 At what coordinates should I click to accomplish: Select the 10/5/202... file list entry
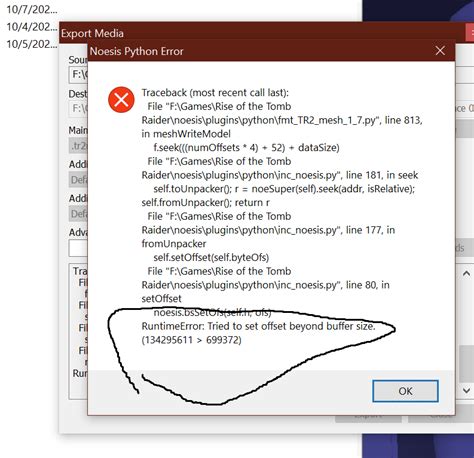pos(32,44)
